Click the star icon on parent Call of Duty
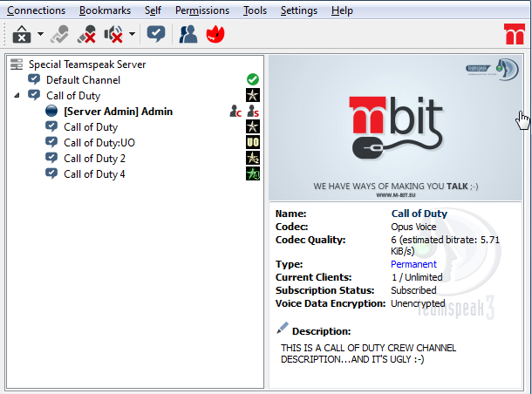Screen dimensions: 532x394 [253, 95]
